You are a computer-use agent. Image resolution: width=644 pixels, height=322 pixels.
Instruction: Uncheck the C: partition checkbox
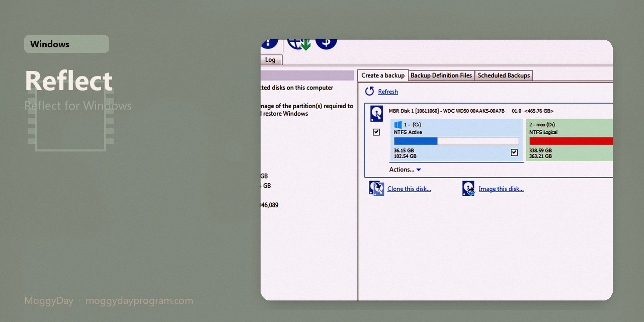pyautogui.click(x=514, y=152)
